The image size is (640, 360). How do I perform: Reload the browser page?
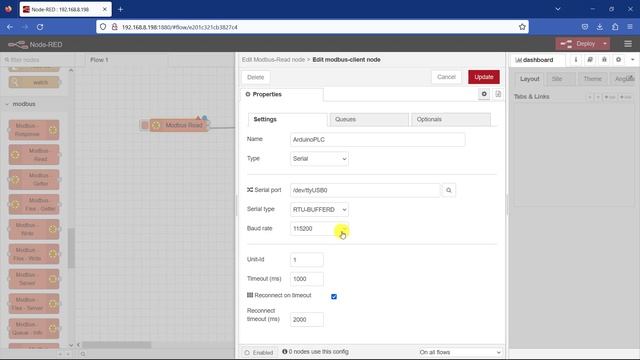point(40,27)
